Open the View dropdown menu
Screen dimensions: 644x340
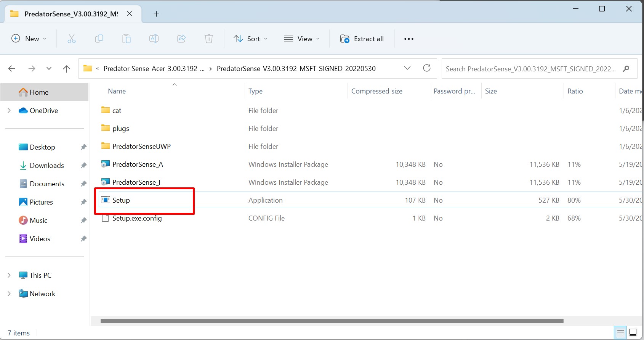pos(301,39)
